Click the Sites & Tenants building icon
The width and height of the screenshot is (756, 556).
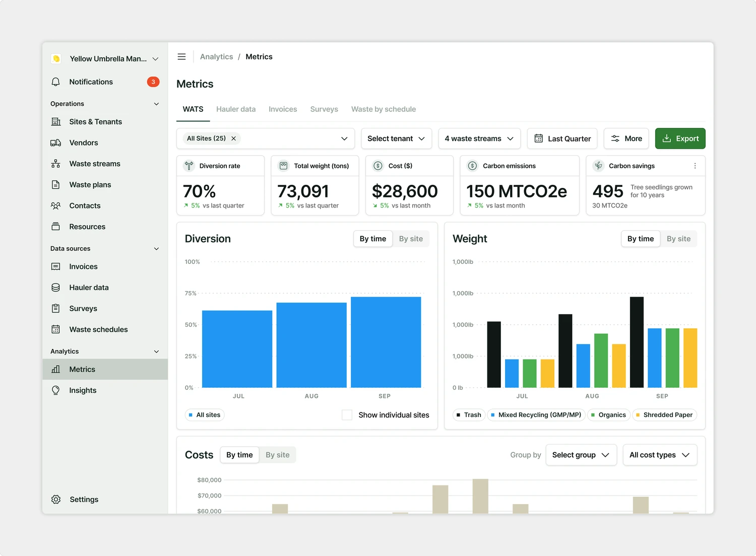pyautogui.click(x=56, y=122)
